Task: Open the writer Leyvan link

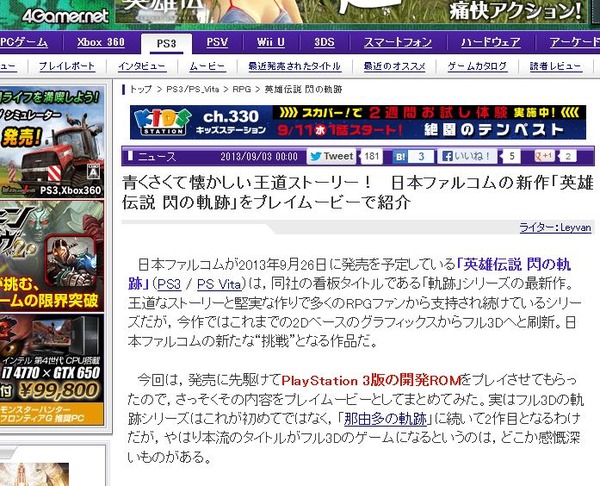Action: [x=555, y=228]
